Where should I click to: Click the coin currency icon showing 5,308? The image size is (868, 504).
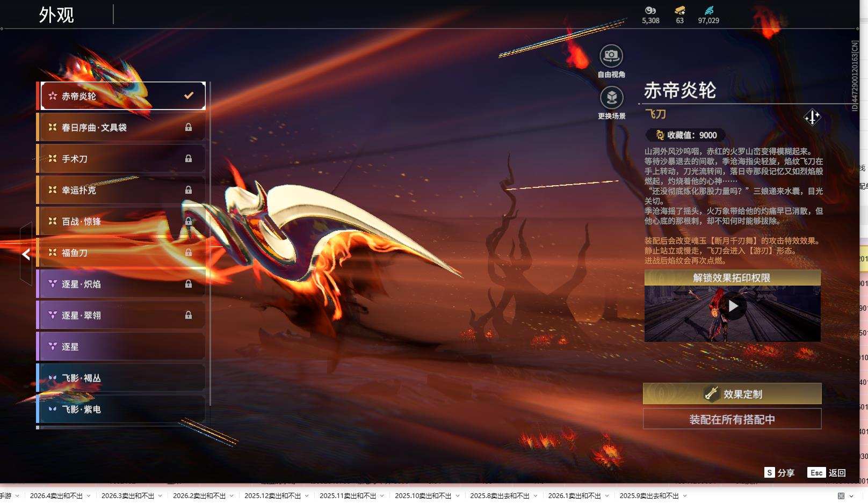click(650, 10)
